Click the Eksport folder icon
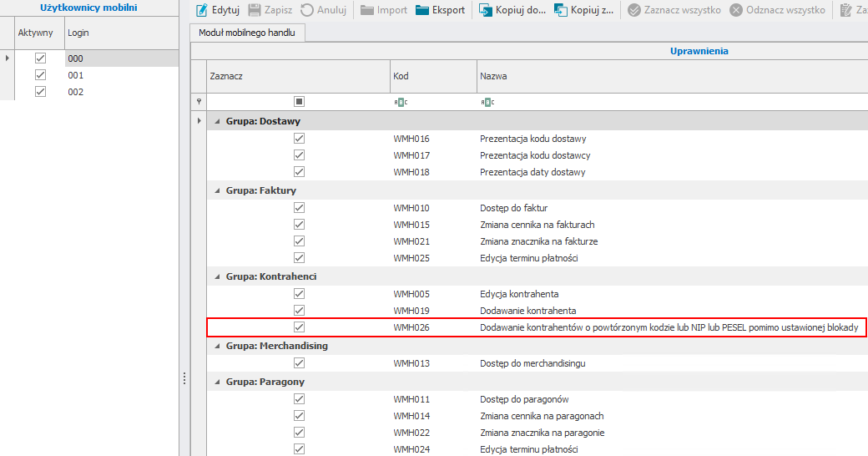The height and width of the screenshot is (456, 868). click(422, 11)
